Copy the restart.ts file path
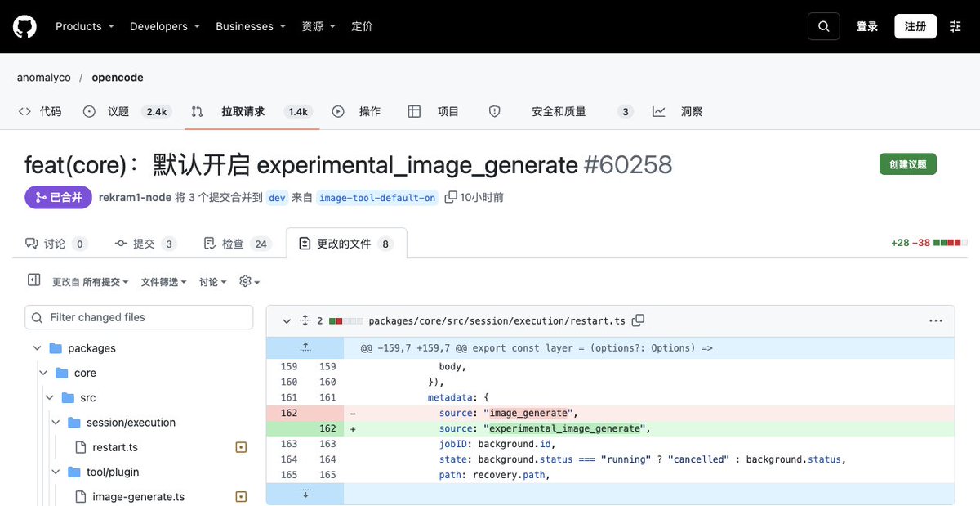Viewport: 980px width, 506px height. [x=639, y=320]
